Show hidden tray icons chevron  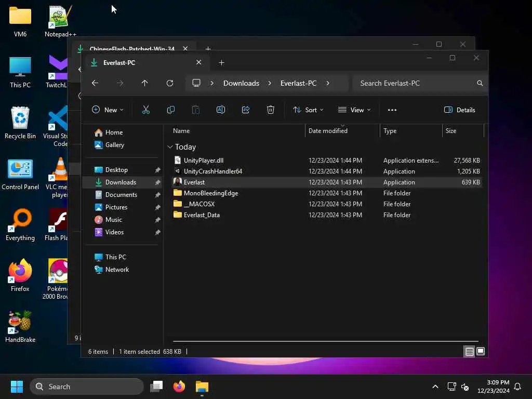click(x=435, y=387)
